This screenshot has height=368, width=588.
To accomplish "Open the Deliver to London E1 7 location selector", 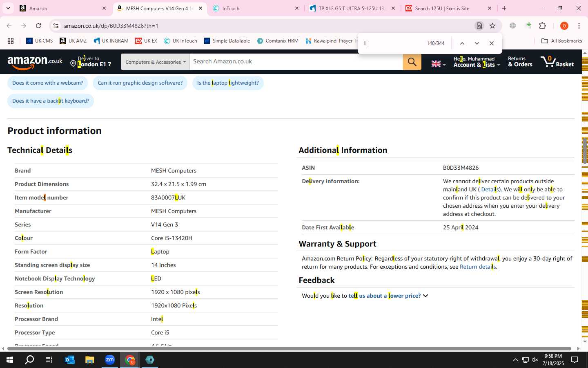I will pos(91,62).
